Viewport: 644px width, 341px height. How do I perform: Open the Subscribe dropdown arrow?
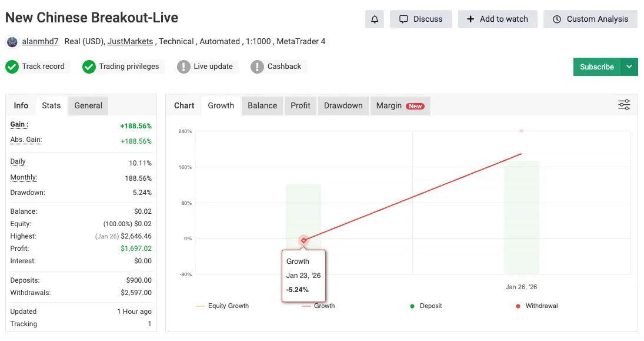(628, 67)
